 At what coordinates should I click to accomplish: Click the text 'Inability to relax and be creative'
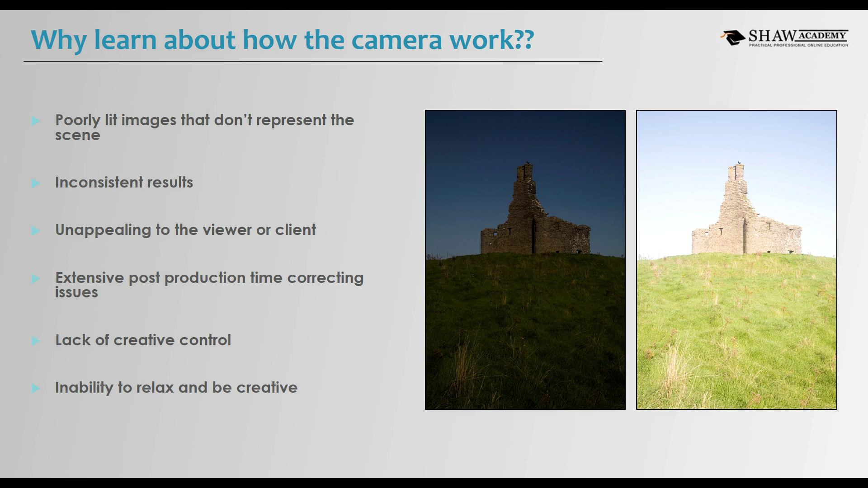point(176,388)
